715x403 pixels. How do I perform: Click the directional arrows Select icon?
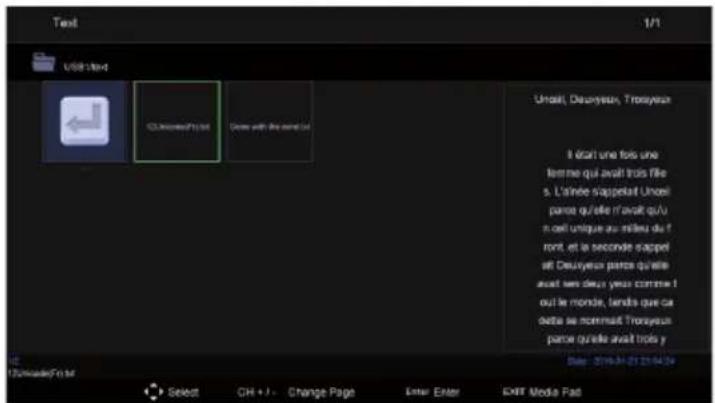click(154, 392)
